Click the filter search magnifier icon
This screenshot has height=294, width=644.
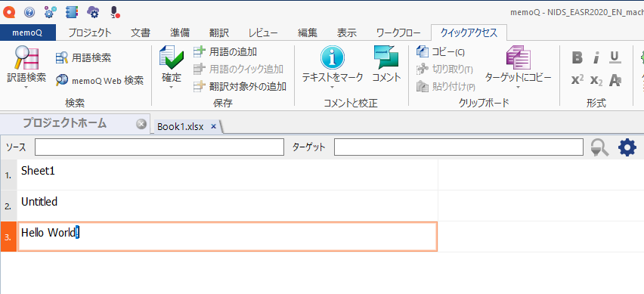pyautogui.click(x=599, y=147)
